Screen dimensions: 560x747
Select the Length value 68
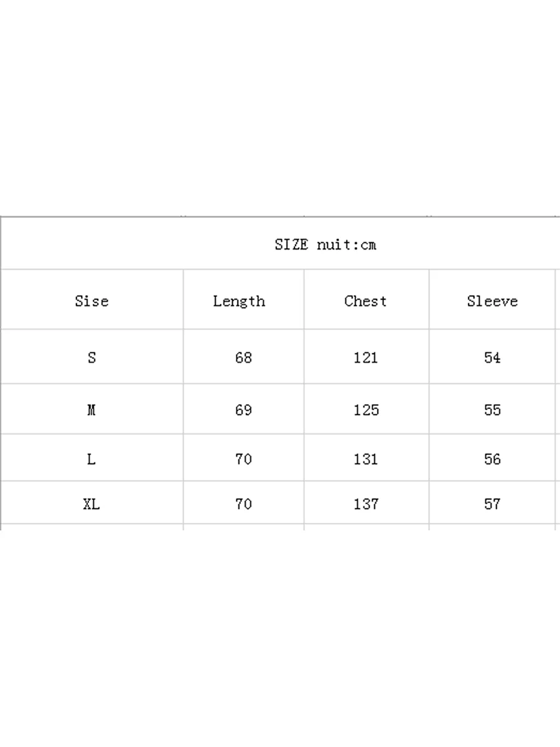[x=243, y=357]
